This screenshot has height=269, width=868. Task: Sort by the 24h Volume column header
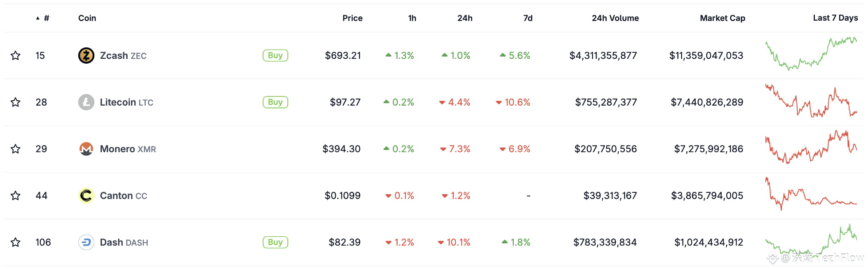coord(615,18)
